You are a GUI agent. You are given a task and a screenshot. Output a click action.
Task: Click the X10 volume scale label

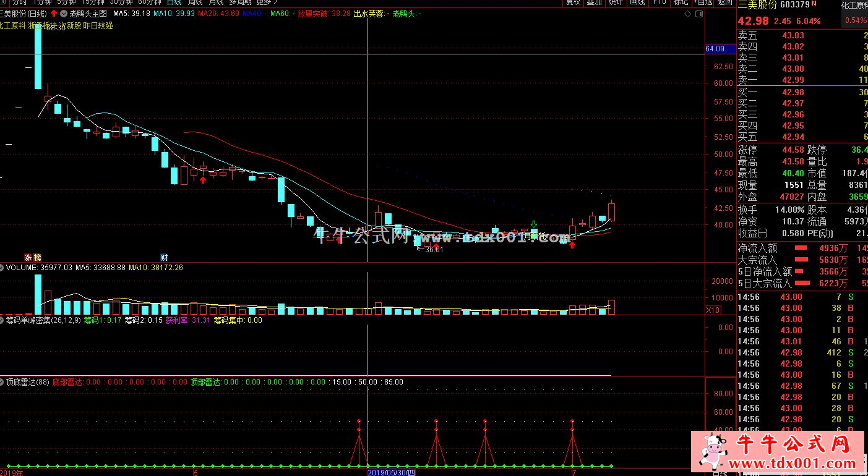coord(713,310)
